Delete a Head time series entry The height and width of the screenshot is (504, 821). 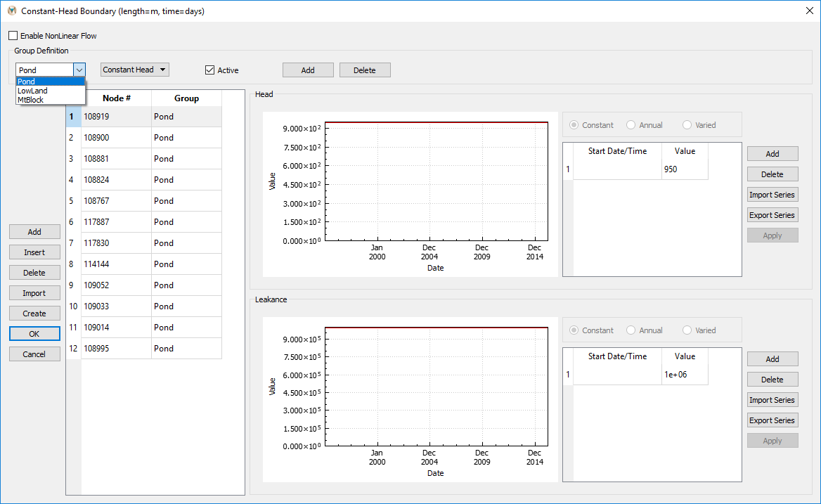[772, 174]
